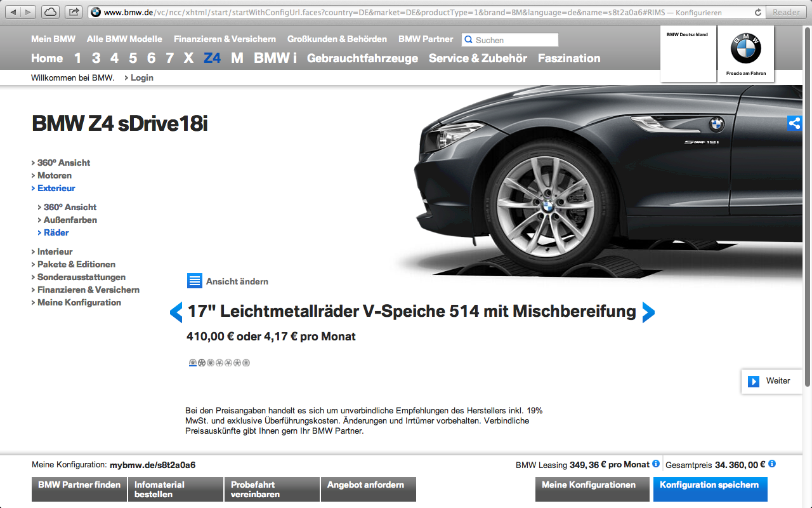Open Großkunden & Behörden menu
This screenshot has width=812, height=508.
[337, 39]
